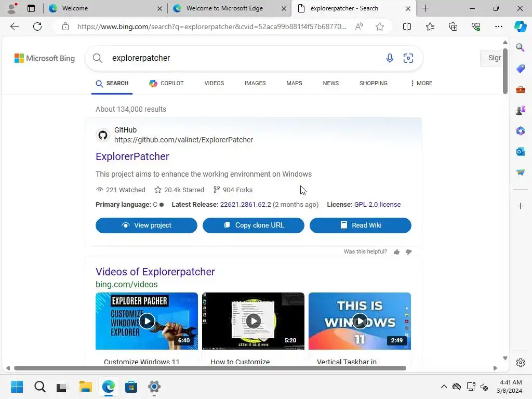Screen dimensions: 532x399
Task: Play the Explorer Pacher 6:40 video
Action: (147, 321)
